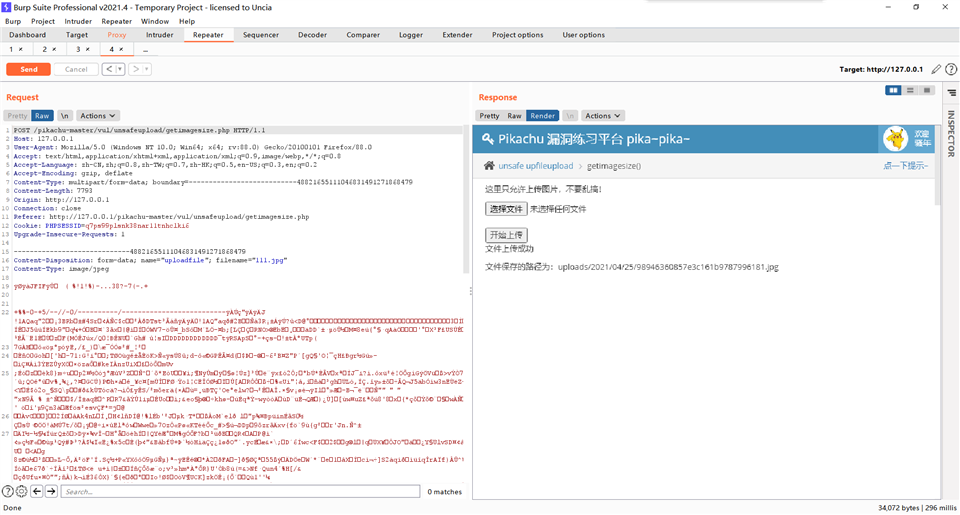Click the response panel vertical scrollbar
Screen dimensions: 960x515
[x=937, y=165]
